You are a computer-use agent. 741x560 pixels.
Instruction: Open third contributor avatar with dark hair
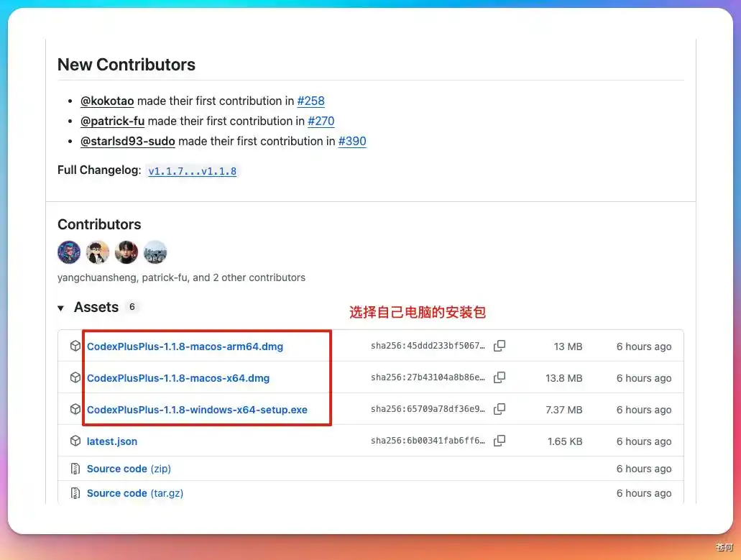click(126, 252)
